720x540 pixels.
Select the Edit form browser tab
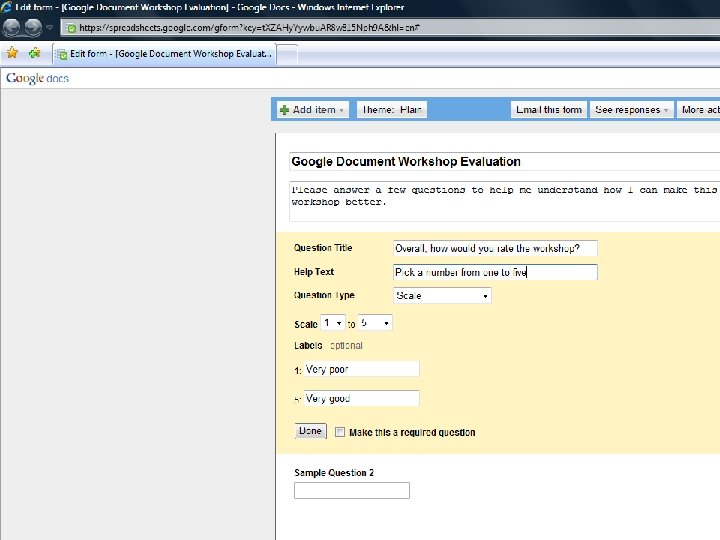click(165, 54)
